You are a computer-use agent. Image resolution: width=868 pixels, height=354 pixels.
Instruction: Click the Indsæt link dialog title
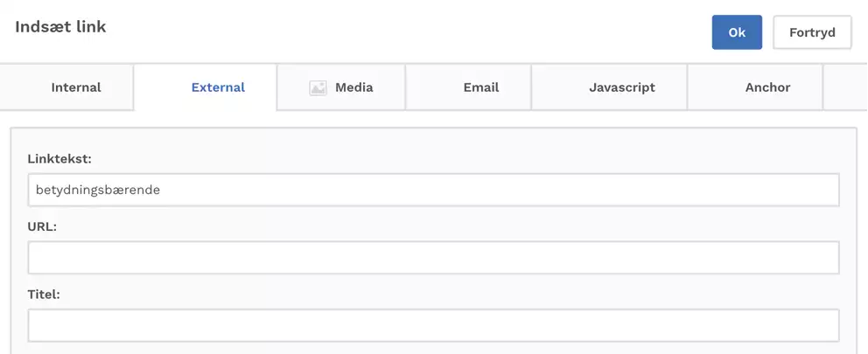pyautogui.click(x=60, y=27)
